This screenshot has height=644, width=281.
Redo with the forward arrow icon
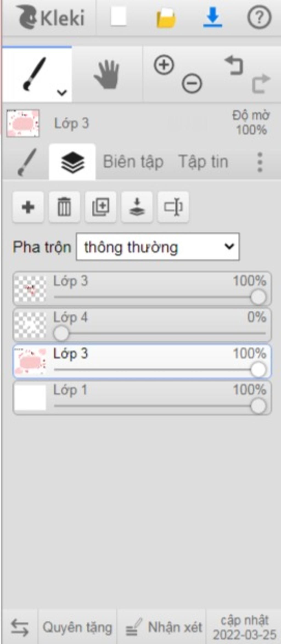(x=261, y=83)
